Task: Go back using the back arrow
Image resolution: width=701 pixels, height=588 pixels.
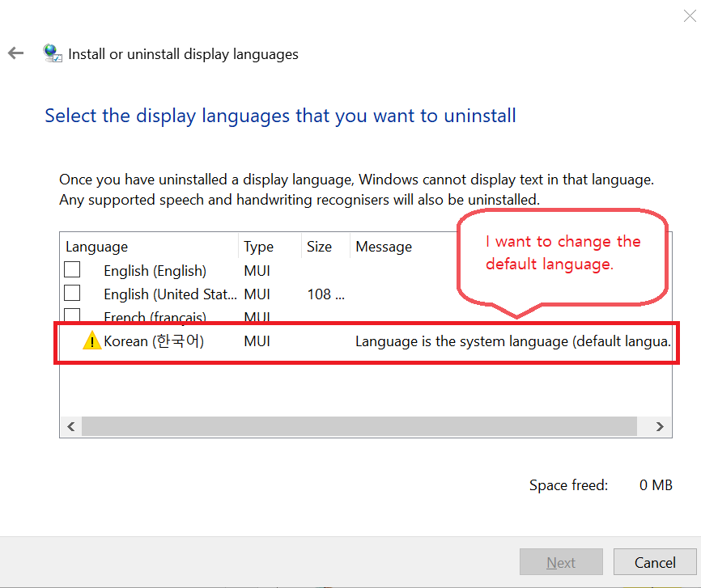Action: click(x=15, y=53)
